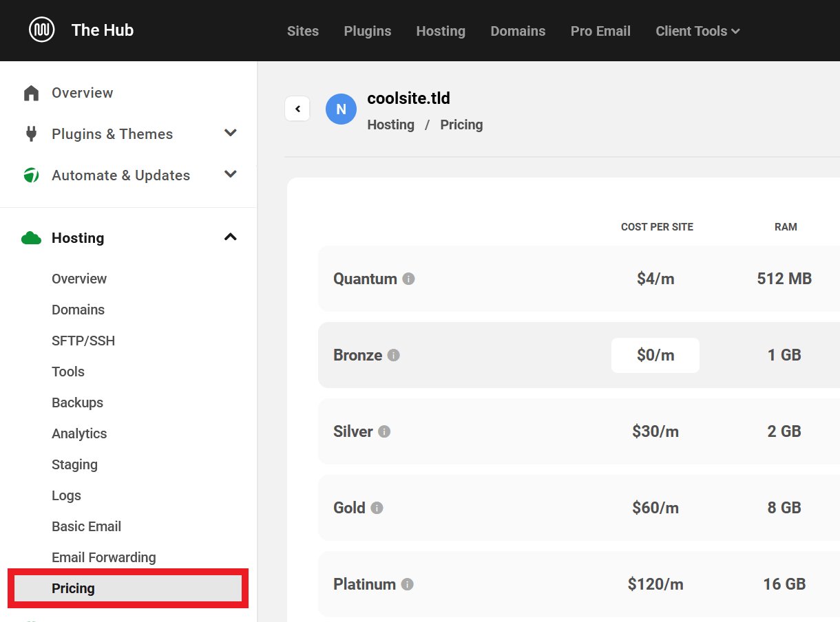Expand the Plugins & Themes section
The image size is (840, 622).
pos(231,133)
